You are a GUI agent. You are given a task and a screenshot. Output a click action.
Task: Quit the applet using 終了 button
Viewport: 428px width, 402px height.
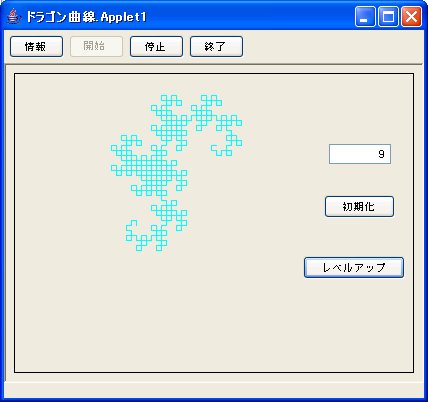(x=216, y=47)
